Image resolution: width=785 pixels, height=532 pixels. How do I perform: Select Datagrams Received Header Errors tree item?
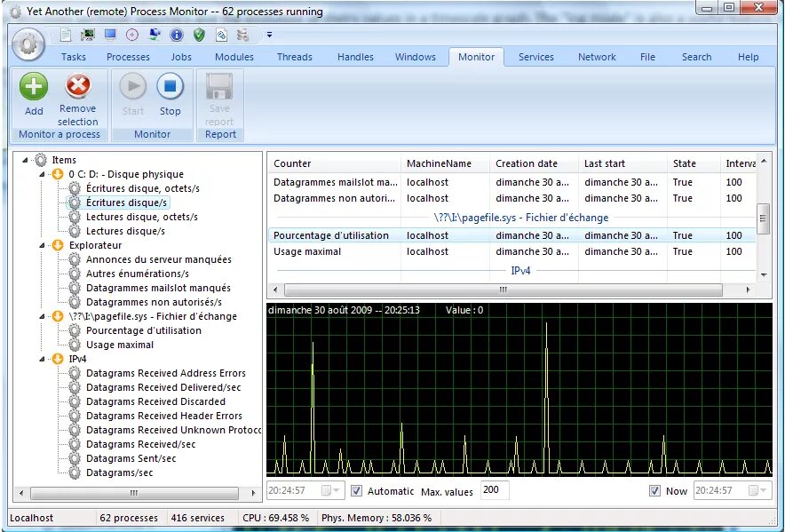click(x=164, y=416)
